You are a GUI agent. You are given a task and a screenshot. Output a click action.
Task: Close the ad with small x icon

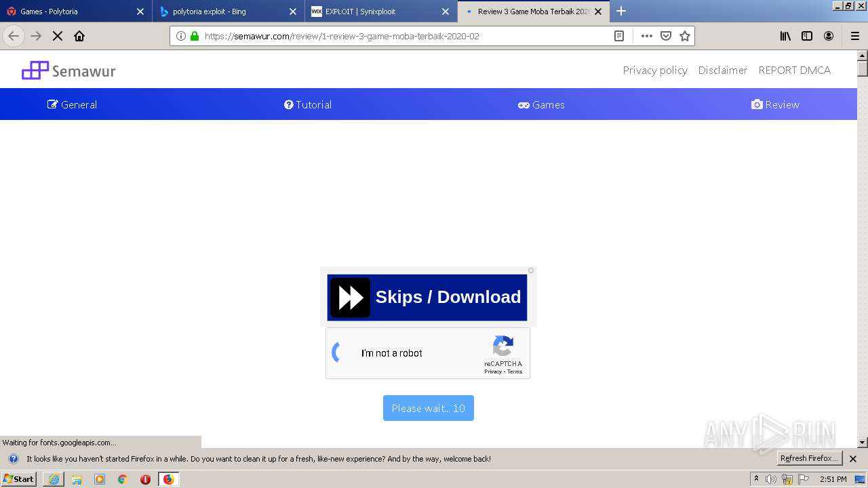point(531,270)
